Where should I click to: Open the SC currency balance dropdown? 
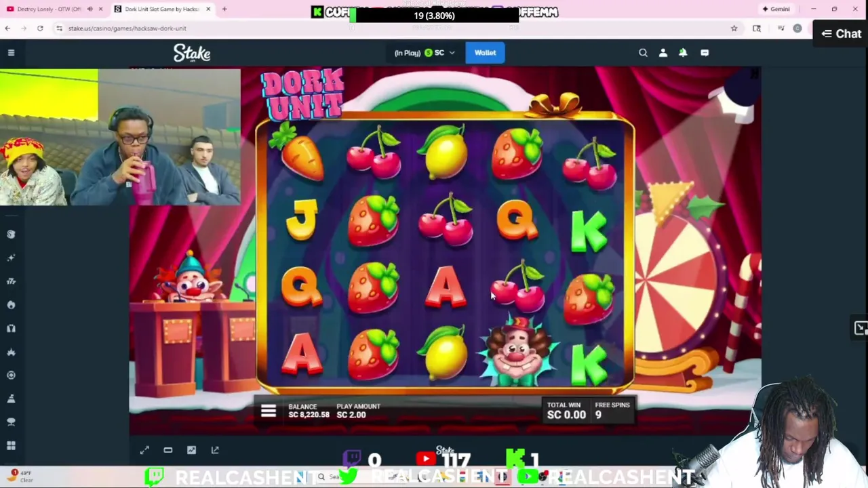425,53
